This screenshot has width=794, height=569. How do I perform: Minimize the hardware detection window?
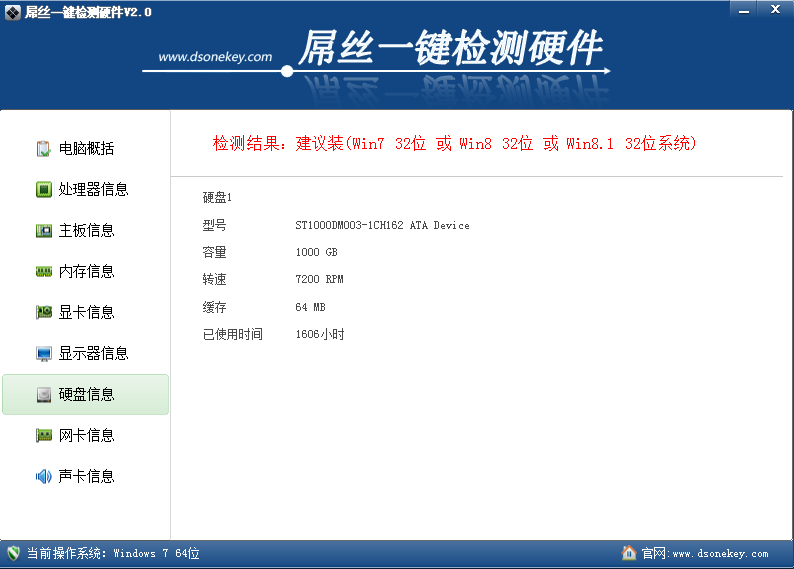click(742, 8)
